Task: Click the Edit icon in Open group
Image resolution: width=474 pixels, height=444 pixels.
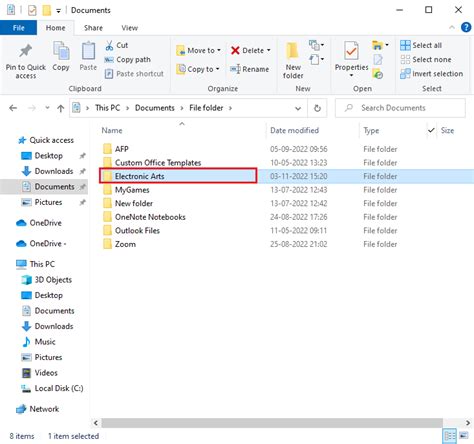Action: coord(377,60)
